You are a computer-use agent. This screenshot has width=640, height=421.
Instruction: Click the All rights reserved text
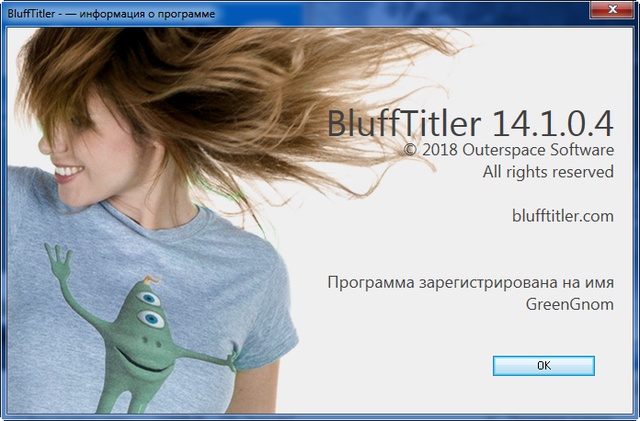[548, 172]
